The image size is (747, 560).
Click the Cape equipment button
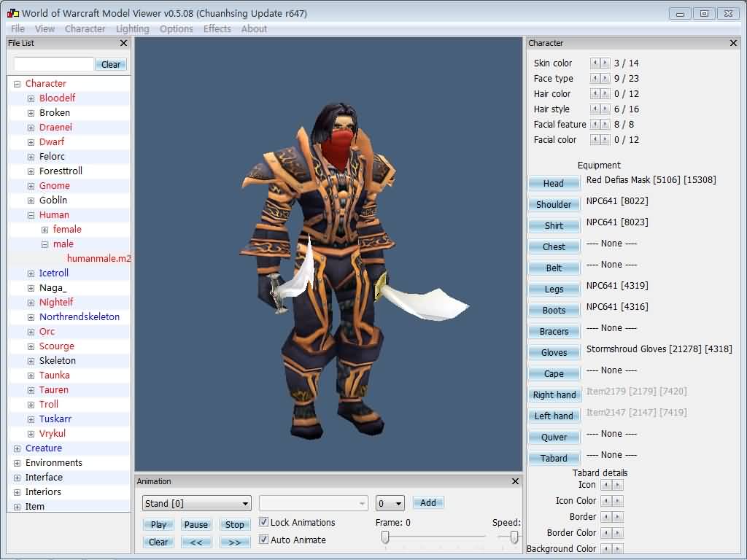[554, 374]
